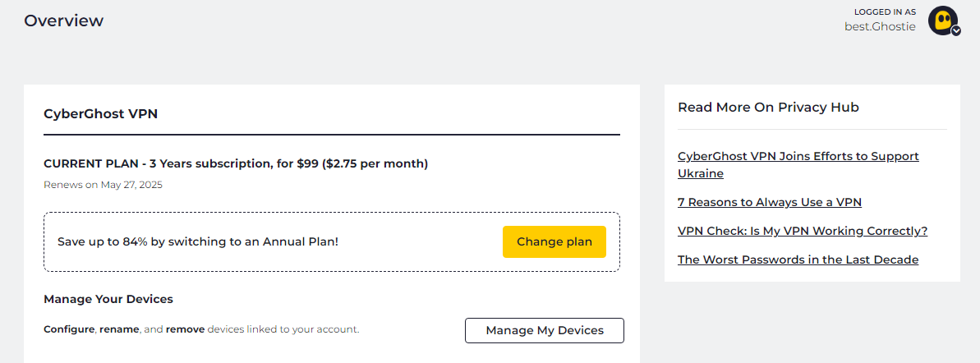Click the Manage Your Devices heading
The width and height of the screenshot is (980, 363).
point(108,299)
